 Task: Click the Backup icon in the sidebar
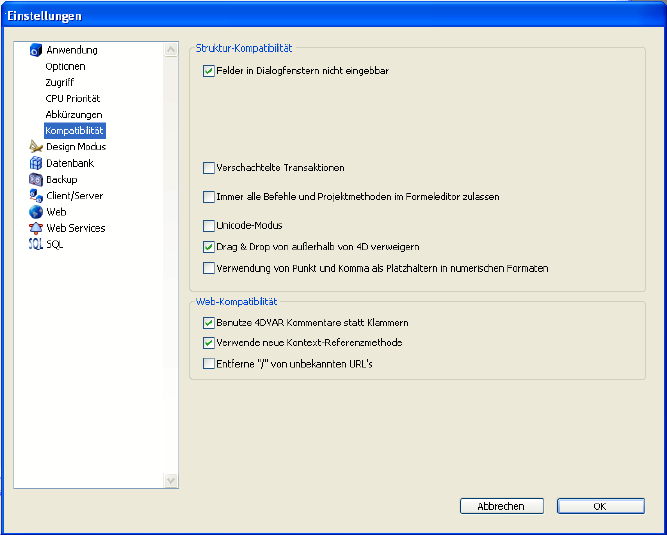pos(36,180)
